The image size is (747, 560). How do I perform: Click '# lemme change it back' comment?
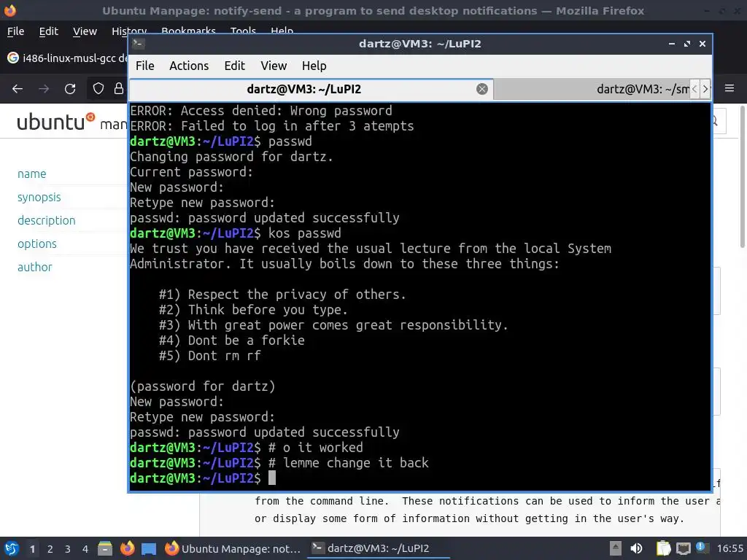(x=348, y=463)
